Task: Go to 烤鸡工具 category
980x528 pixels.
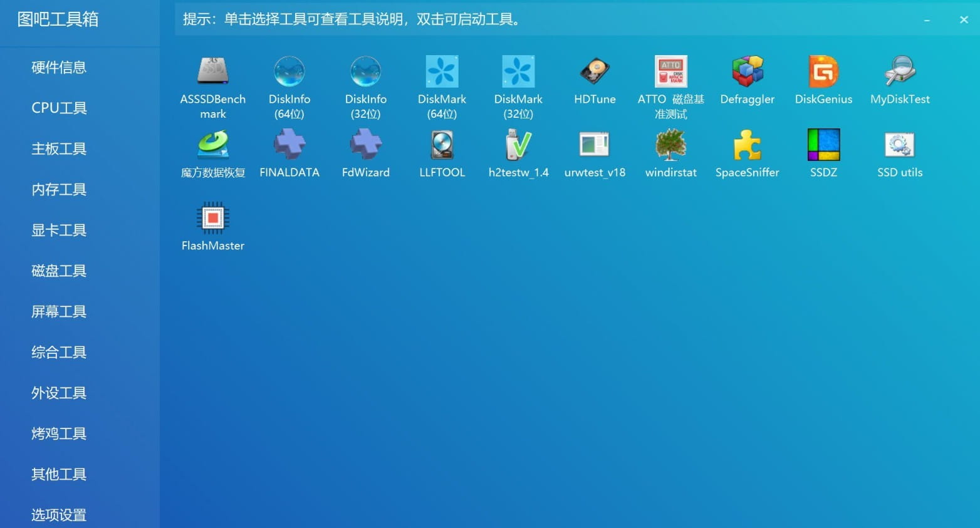Action: [x=59, y=433]
